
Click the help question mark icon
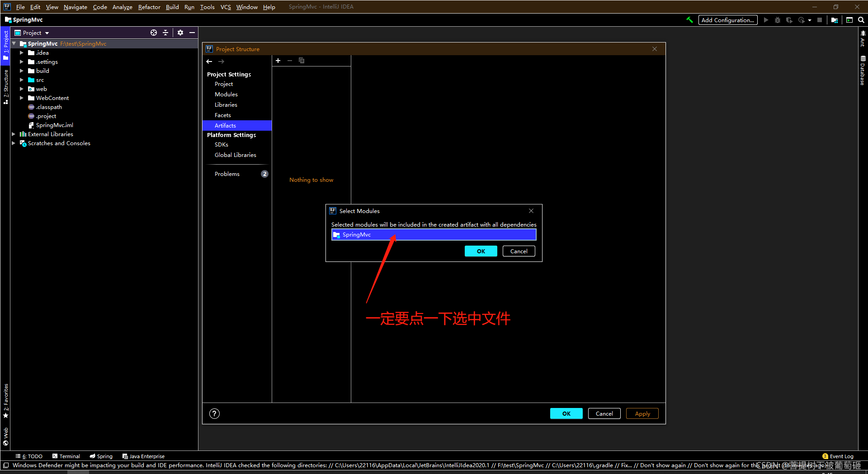pos(215,413)
